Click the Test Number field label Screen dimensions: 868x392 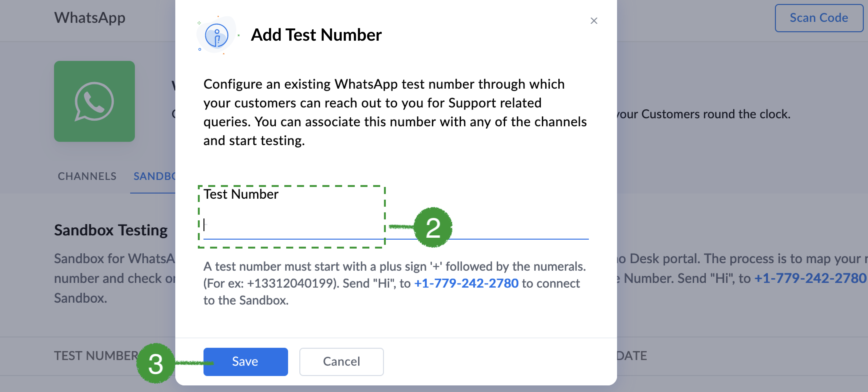click(241, 194)
